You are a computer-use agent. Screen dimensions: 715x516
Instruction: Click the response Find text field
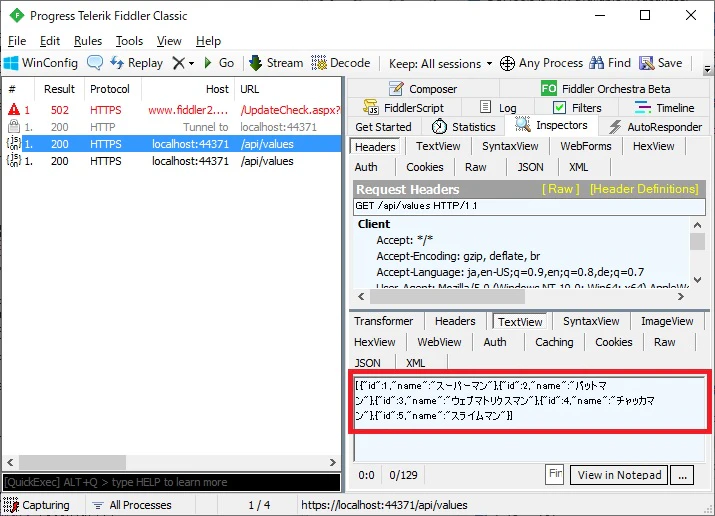(554, 474)
